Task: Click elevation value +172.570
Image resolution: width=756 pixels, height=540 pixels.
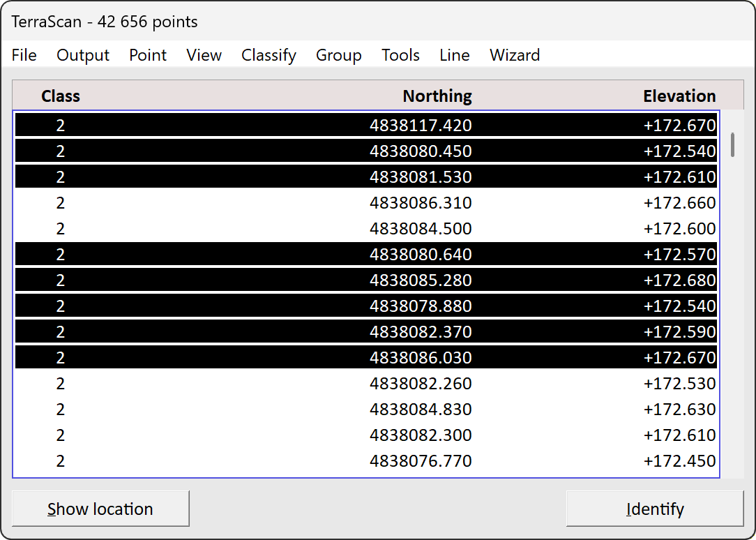Action: coord(679,255)
